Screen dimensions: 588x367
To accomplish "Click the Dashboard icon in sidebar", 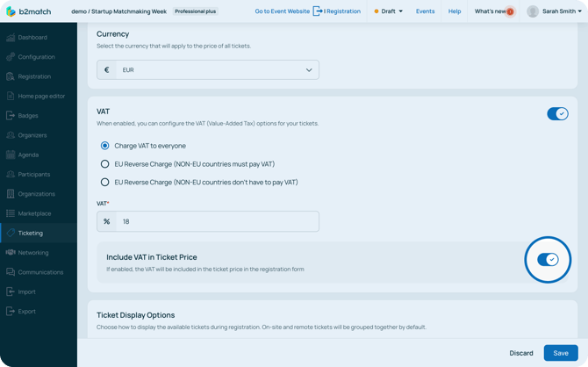I will (11, 38).
